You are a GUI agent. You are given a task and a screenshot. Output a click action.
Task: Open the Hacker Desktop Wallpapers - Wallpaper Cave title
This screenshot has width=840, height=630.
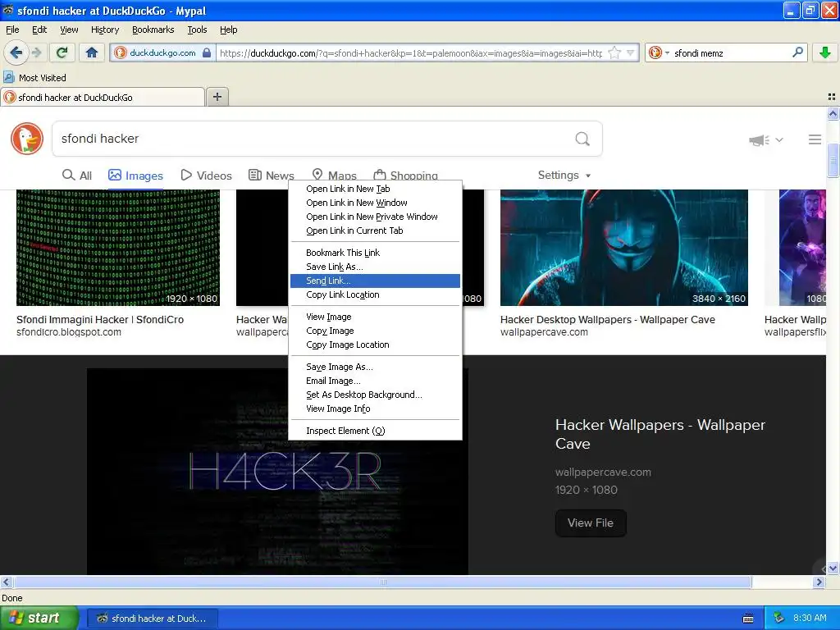pyautogui.click(x=608, y=319)
